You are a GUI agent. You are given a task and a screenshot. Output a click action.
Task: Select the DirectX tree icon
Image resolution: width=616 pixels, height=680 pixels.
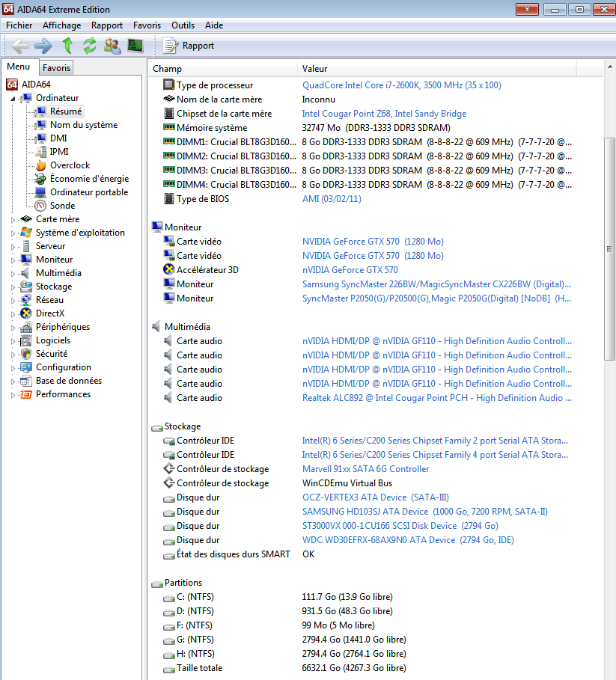point(26,313)
